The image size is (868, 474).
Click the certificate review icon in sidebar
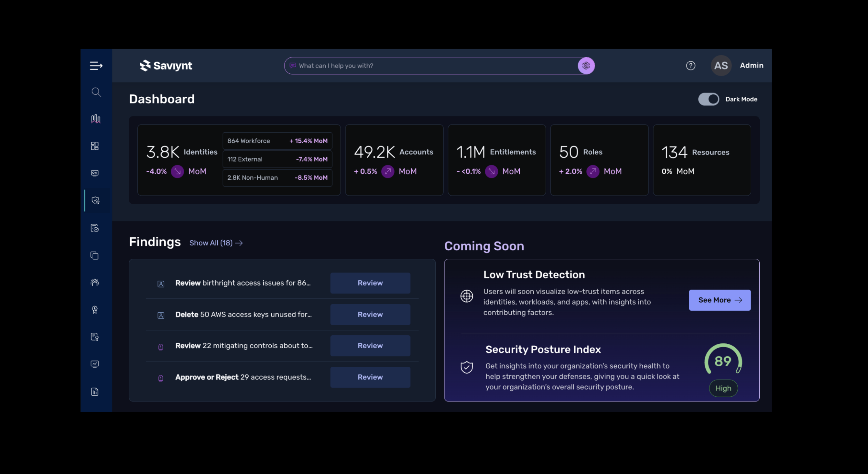(x=95, y=228)
